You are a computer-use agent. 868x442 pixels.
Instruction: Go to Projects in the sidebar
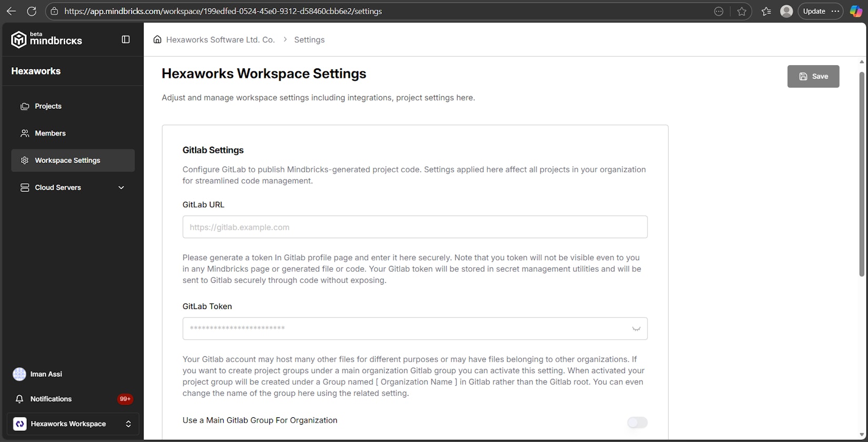tap(48, 106)
